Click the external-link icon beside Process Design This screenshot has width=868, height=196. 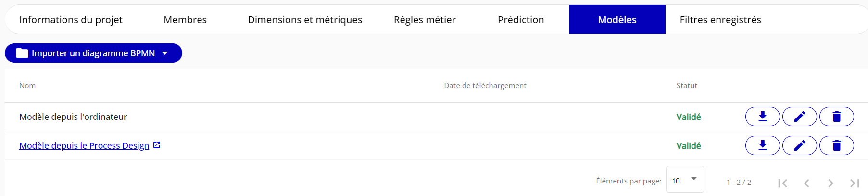(x=157, y=145)
